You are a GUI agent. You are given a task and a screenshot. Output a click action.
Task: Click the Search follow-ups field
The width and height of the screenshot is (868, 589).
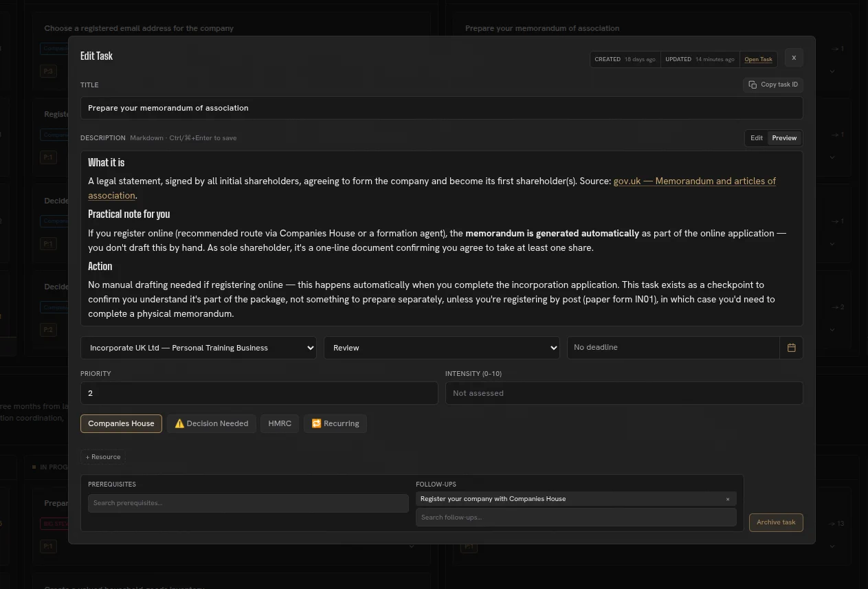(x=576, y=518)
